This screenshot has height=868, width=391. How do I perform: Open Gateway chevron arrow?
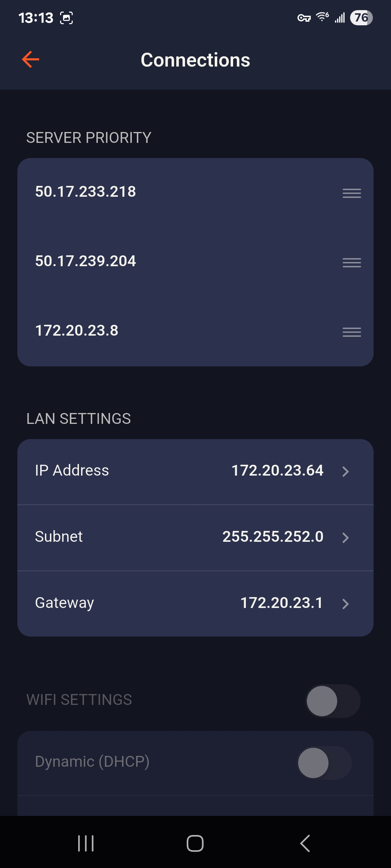click(x=345, y=604)
